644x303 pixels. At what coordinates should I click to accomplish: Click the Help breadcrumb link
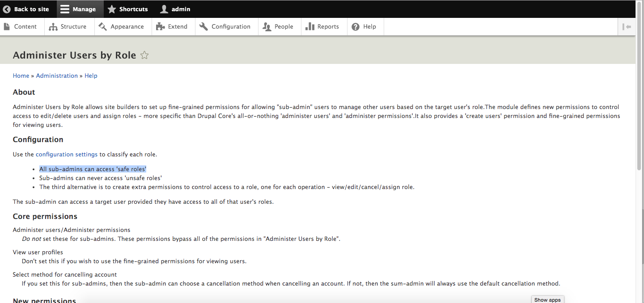91,76
